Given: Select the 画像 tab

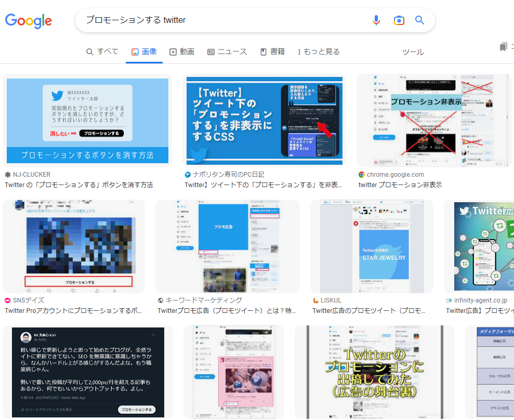Looking at the screenshot, I should click(x=144, y=51).
